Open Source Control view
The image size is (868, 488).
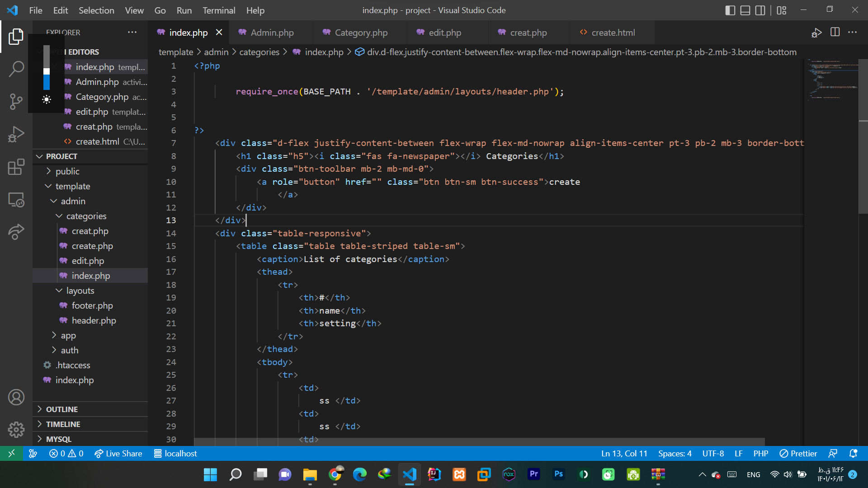[x=16, y=101]
